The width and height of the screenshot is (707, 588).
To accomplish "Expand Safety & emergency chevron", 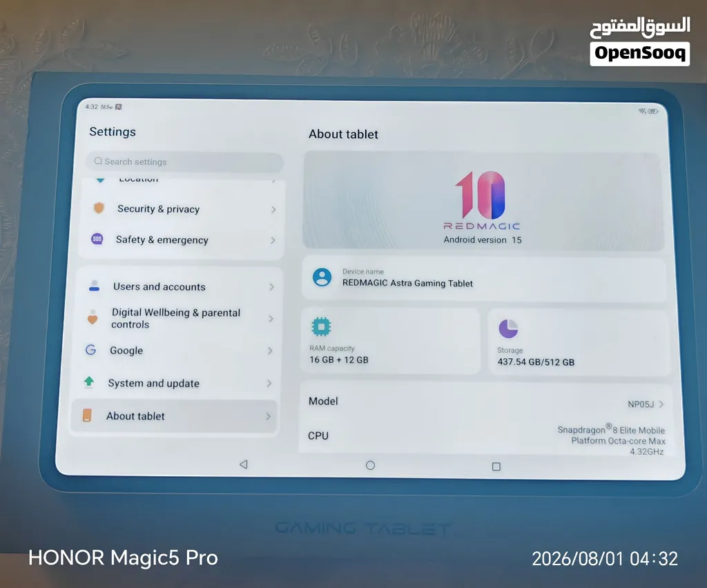I will point(272,240).
